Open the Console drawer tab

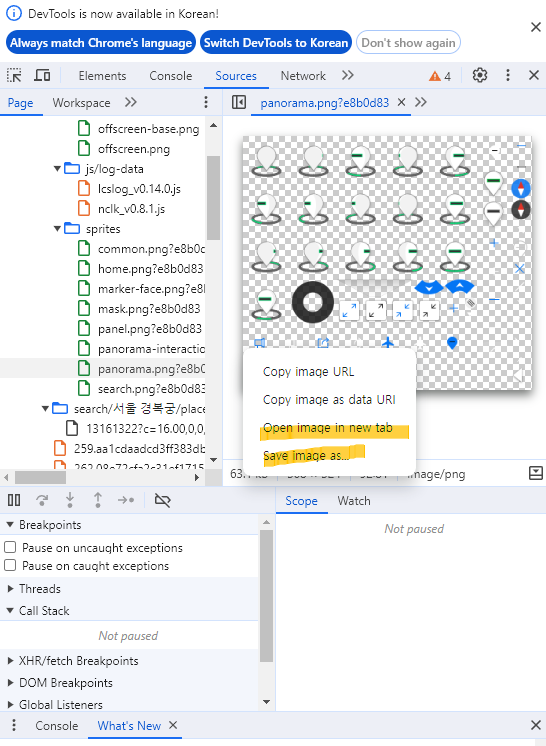pyautogui.click(x=57, y=726)
